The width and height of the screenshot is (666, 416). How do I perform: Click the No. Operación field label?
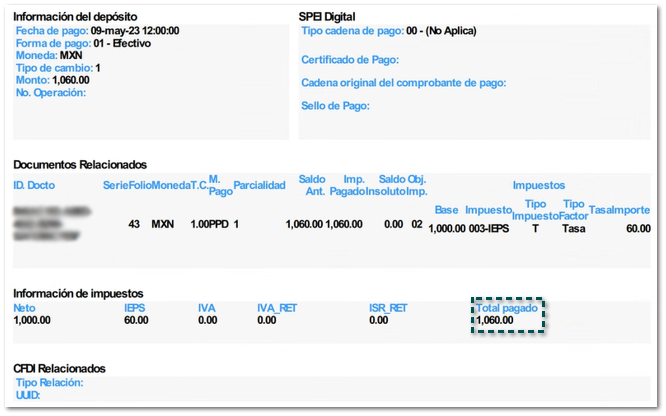coord(51,93)
